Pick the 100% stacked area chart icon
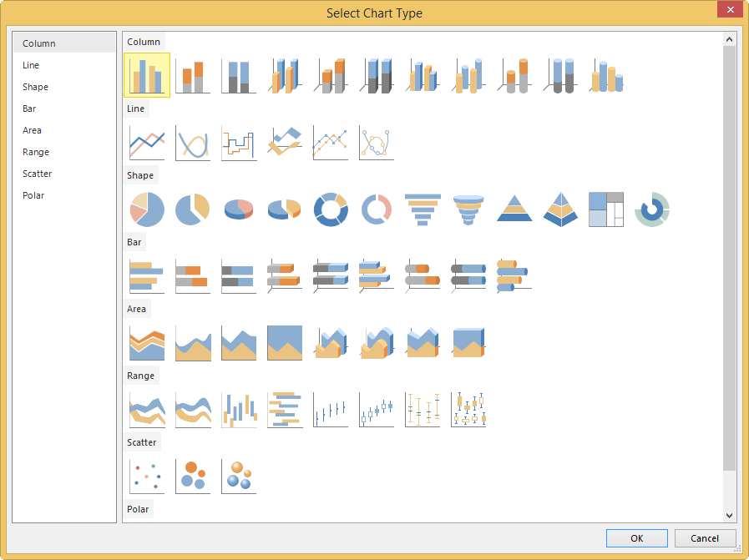Viewport: 749px width, 560px height. pyautogui.click(x=285, y=343)
